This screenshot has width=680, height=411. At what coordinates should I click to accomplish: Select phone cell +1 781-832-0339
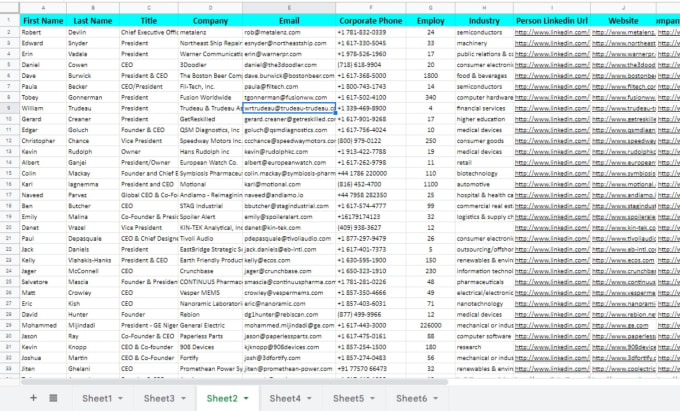click(x=371, y=32)
